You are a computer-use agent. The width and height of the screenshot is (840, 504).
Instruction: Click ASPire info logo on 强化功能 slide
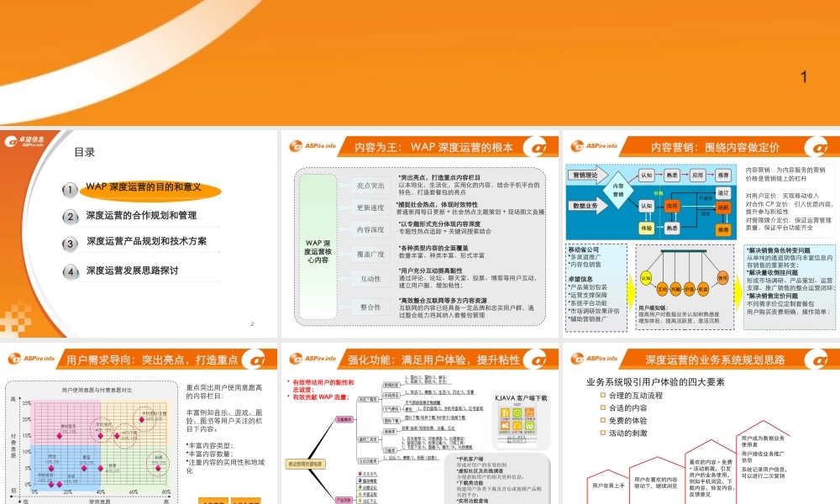(312, 359)
